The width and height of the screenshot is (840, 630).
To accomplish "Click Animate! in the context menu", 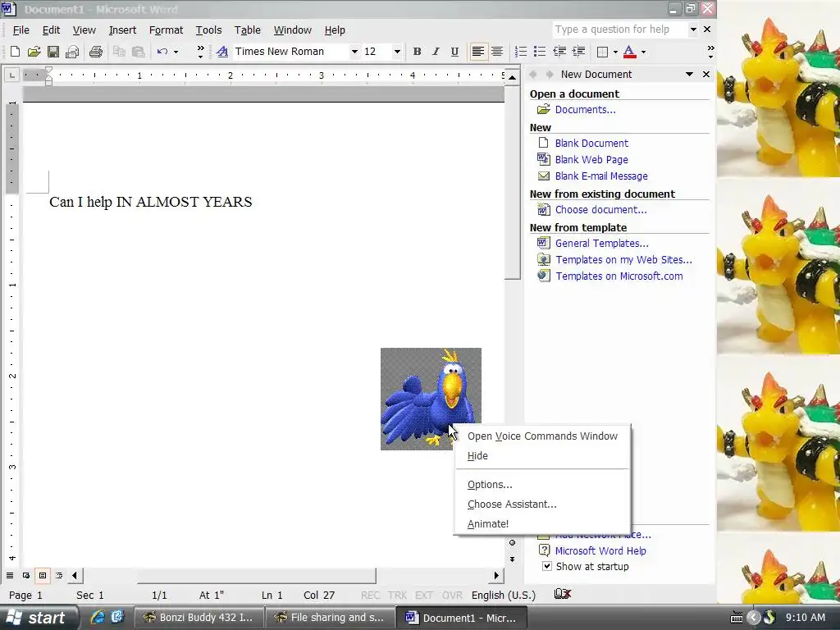I will (x=542, y=524).
